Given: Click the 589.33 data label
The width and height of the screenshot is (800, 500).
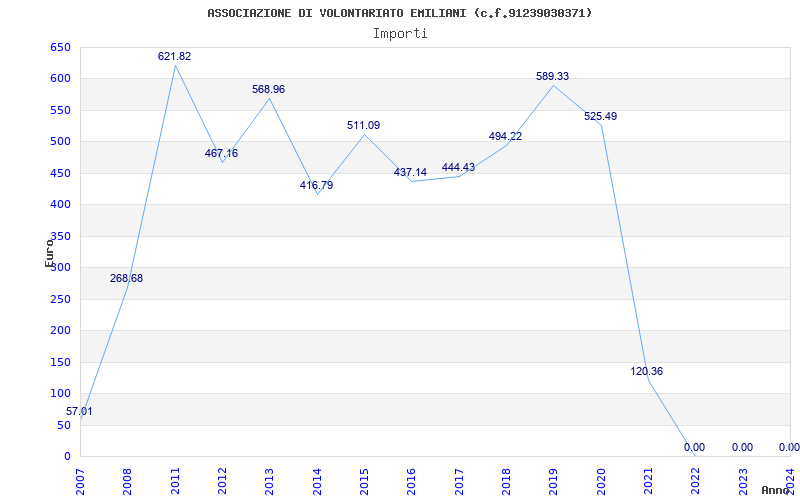Looking at the screenshot, I should [553, 77].
